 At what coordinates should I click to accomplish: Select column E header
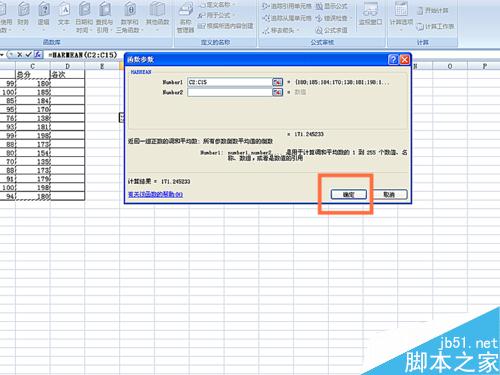[102, 66]
